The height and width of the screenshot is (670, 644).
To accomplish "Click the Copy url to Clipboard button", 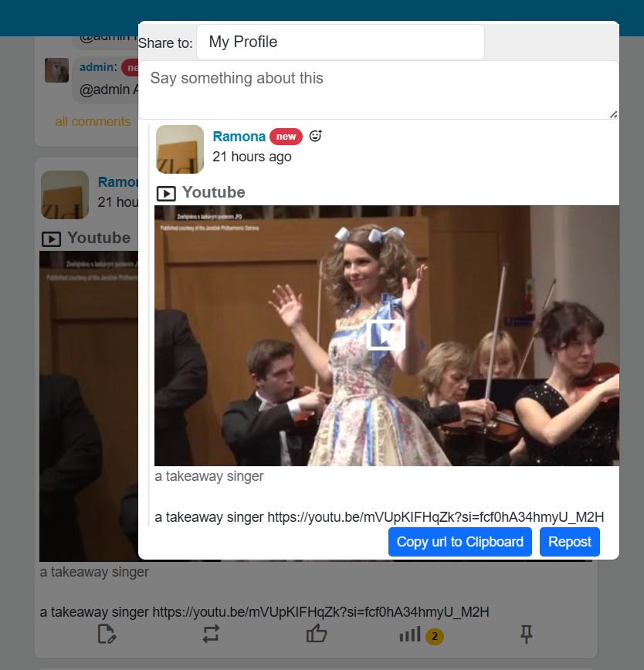I will click(x=459, y=542).
